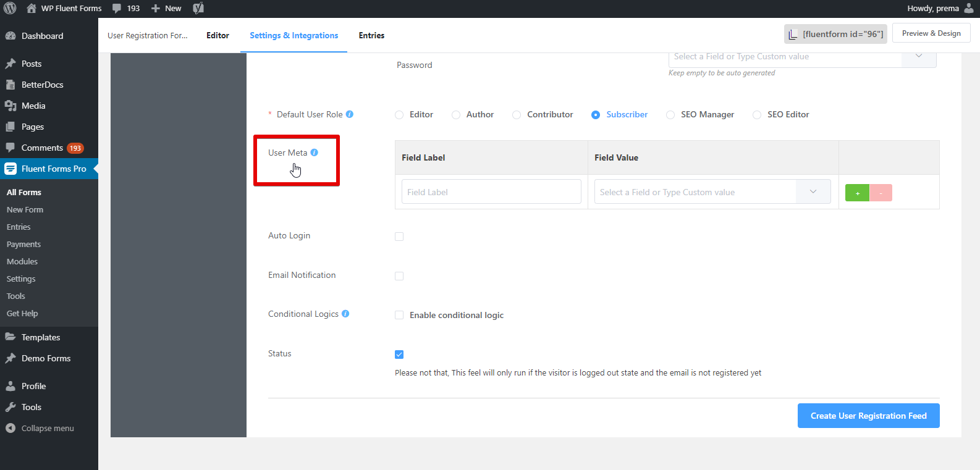Click the shortcode copy icon

point(793,34)
